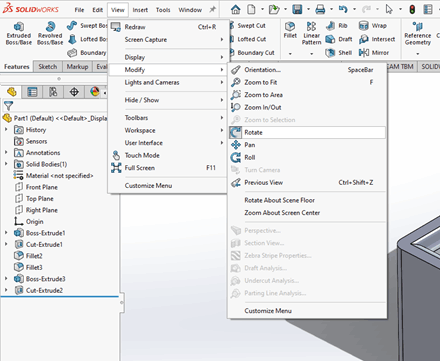Expand the Boss-Extrude1 feature
The height and width of the screenshot is (361, 440).
pos(6,233)
